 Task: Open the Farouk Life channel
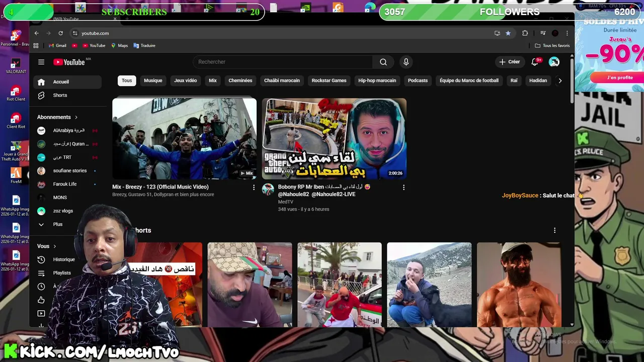coord(67,184)
